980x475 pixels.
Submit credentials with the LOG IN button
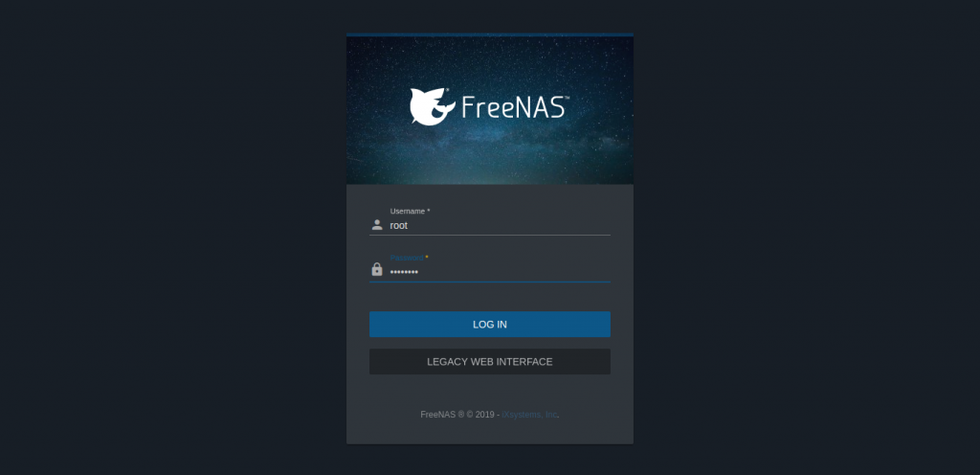[x=489, y=325]
